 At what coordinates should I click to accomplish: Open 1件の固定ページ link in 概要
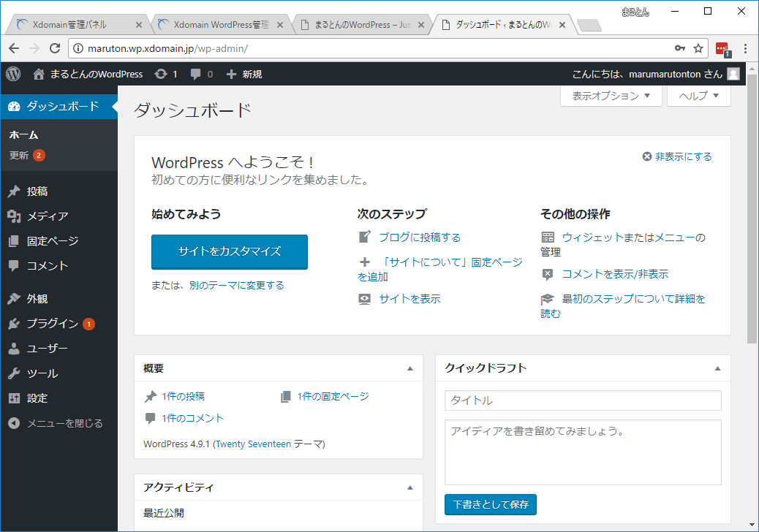click(333, 397)
